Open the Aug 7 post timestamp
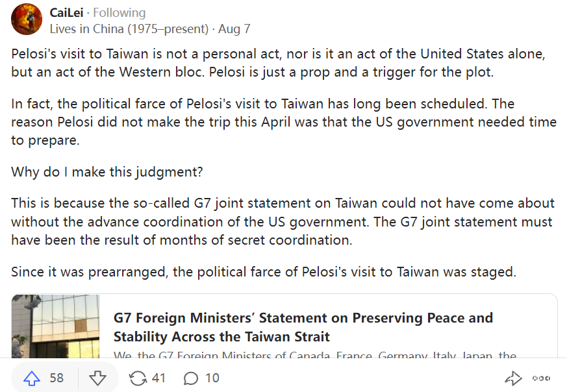This screenshot has width=567, height=392. point(234,29)
